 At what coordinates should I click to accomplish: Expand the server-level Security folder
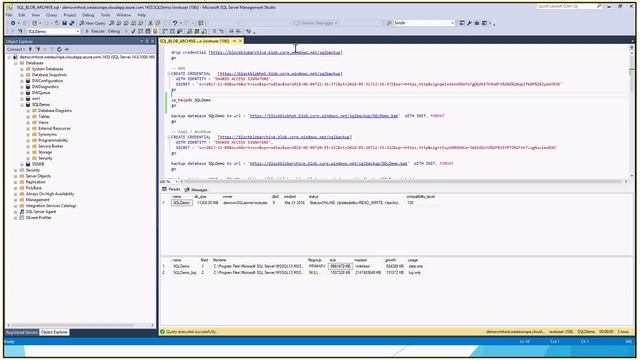[x=16, y=170]
